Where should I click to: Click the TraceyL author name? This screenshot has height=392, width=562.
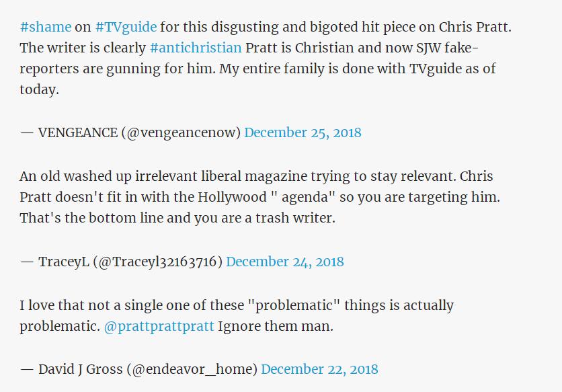[x=64, y=262]
